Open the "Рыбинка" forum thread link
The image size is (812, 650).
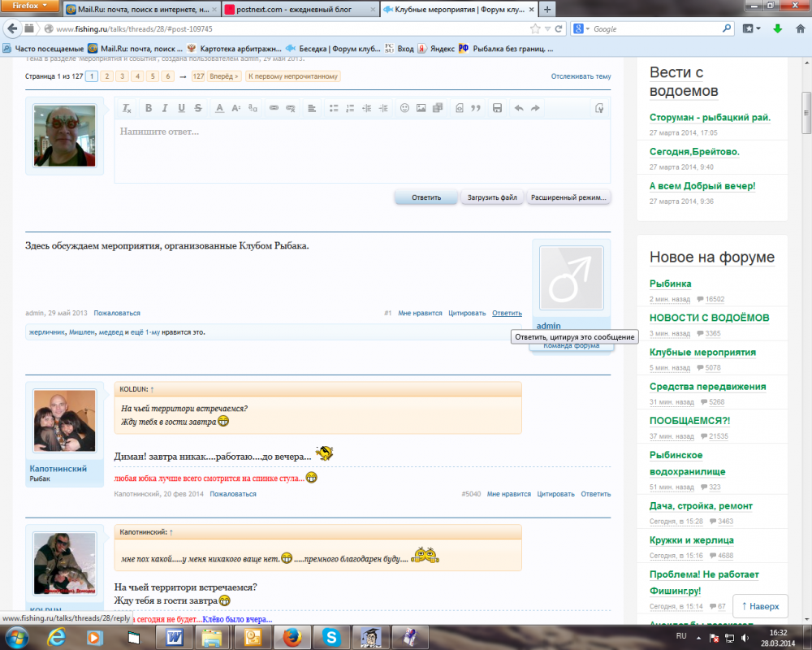coord(671,284)
